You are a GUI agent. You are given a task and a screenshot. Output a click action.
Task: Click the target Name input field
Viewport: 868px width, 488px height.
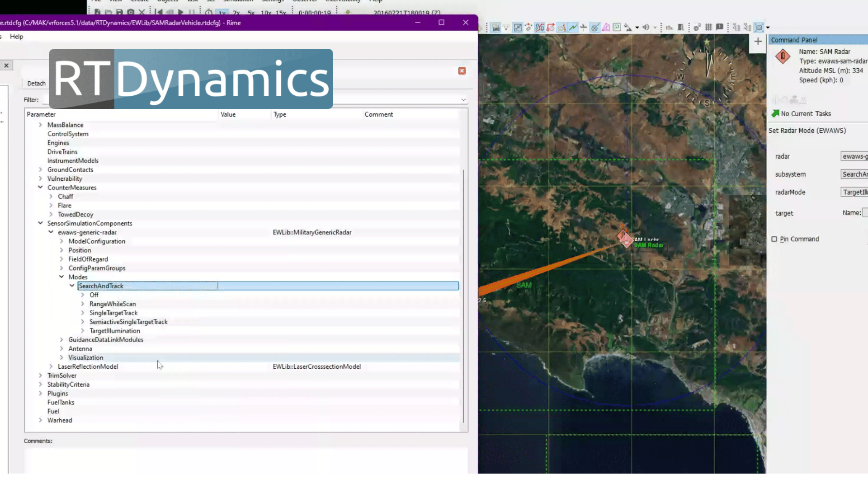865,212
